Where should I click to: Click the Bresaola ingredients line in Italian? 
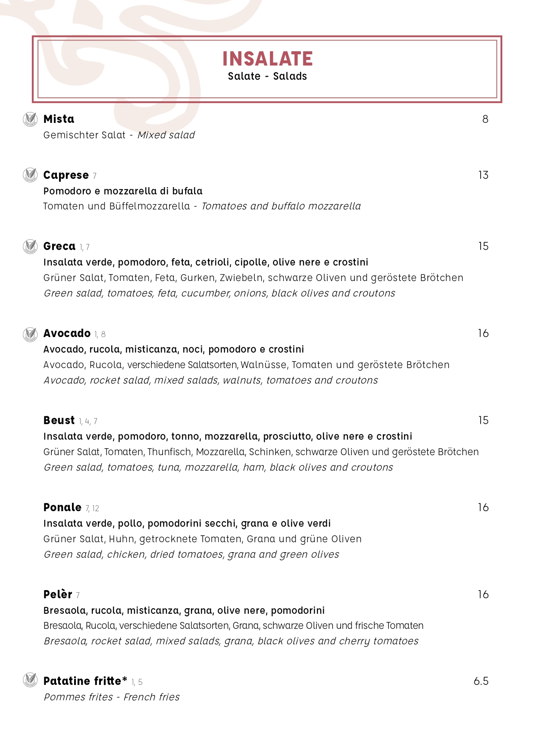pos(184,610)
